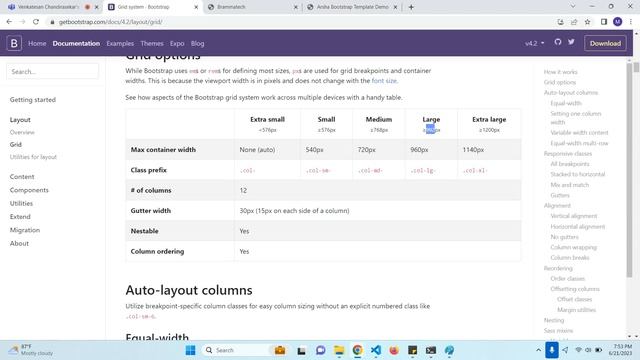Viewport: 640px width, 360px height.
Task: Close the Grid system Bootstrap tab
Action: click(x=196, y=7)
